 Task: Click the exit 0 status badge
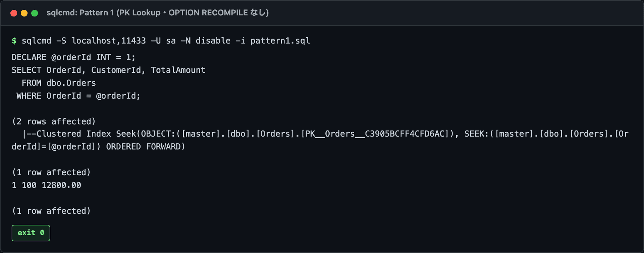pyautogui.click(x=31, y=233)
